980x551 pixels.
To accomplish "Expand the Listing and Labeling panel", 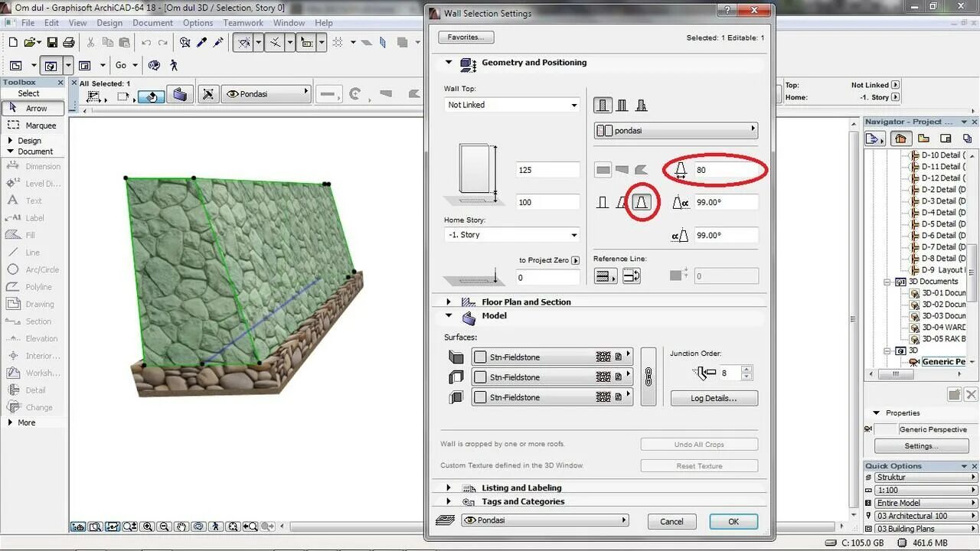I will coord(449,488).
